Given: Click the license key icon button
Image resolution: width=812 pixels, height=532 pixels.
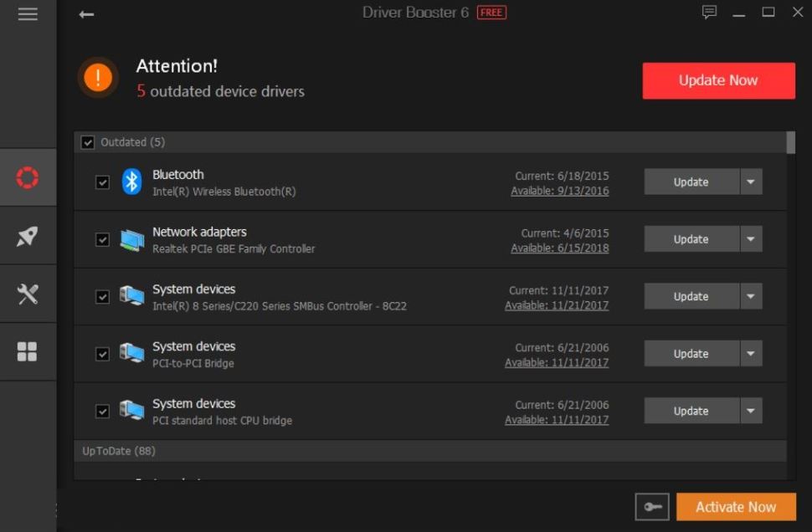Looking at the screenshot, I should point(652,507).
